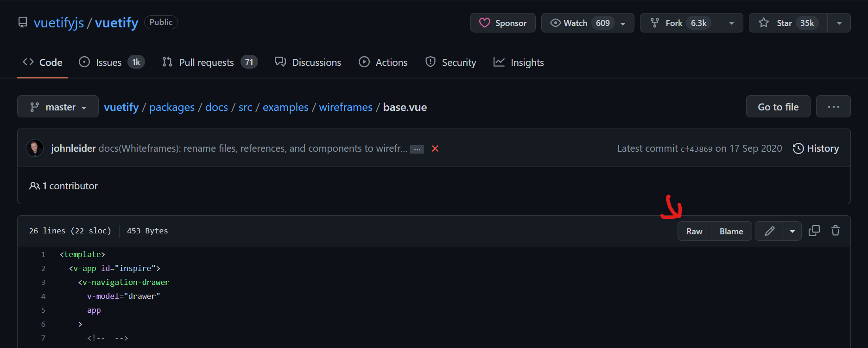The width and height of the screenshot is (868, 348).
Task: Click the Issues count 1k badge
Action: tap(136, 62)
